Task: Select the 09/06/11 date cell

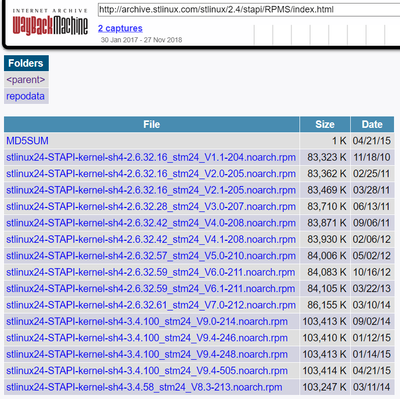Action: tap(372, 223)
